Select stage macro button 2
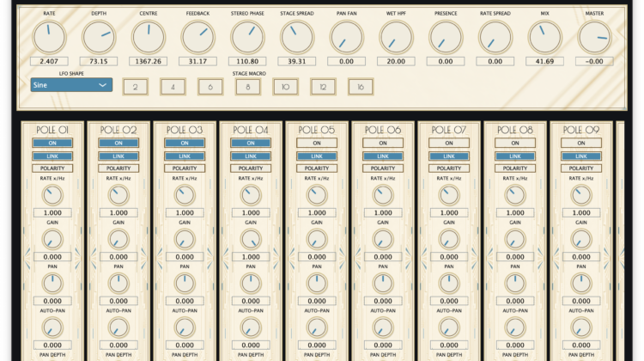 (135, 87)
